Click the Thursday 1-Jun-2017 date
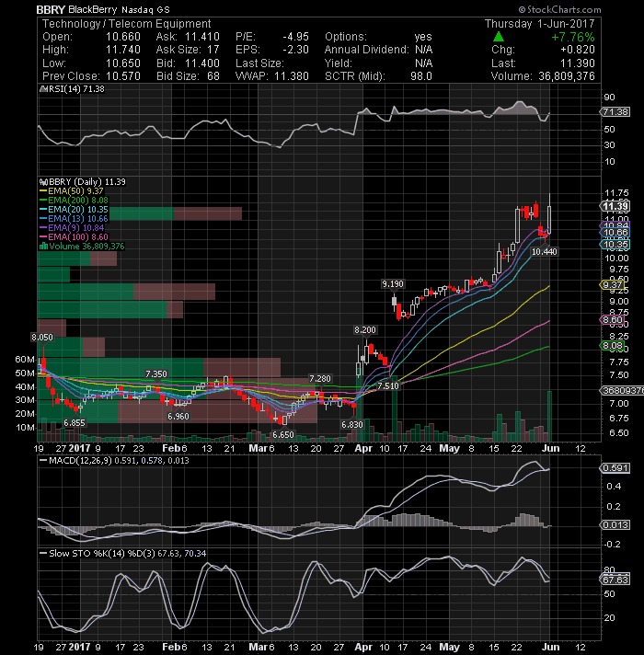644x655 pixels. (540, 23)
